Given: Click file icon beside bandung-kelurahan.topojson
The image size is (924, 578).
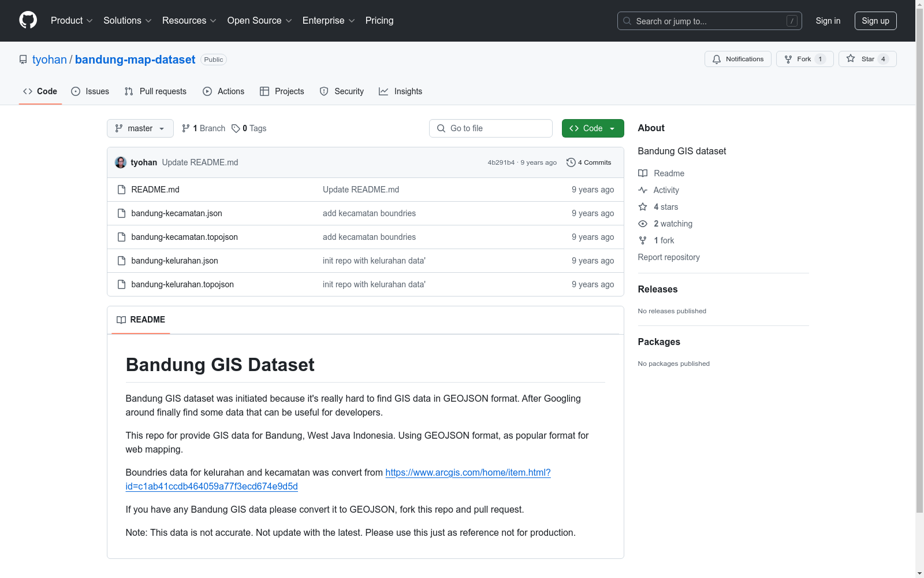Looking at the screenshot, I should [x=121, y=284].
